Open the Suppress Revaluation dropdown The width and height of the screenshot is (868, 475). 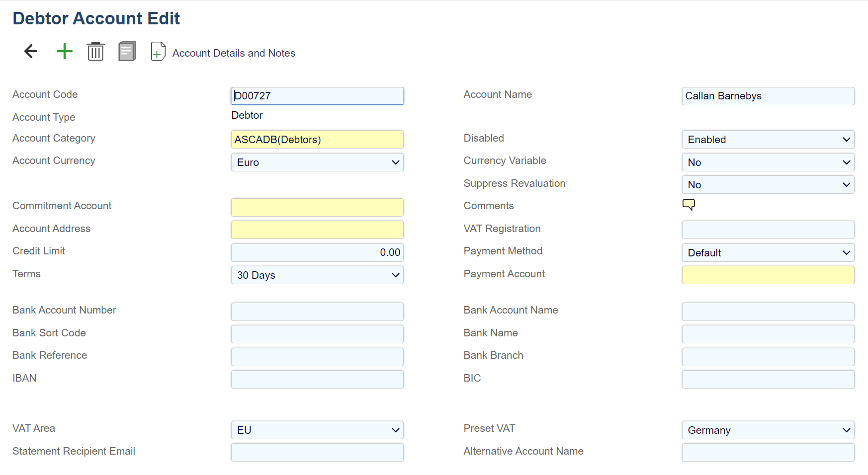[768, 185]
